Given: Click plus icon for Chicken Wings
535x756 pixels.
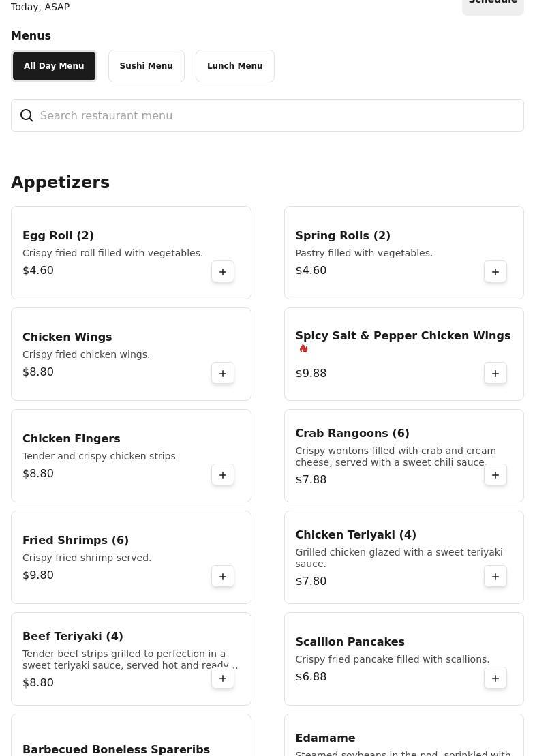Looking at the screenshot, I should [223, 374].
